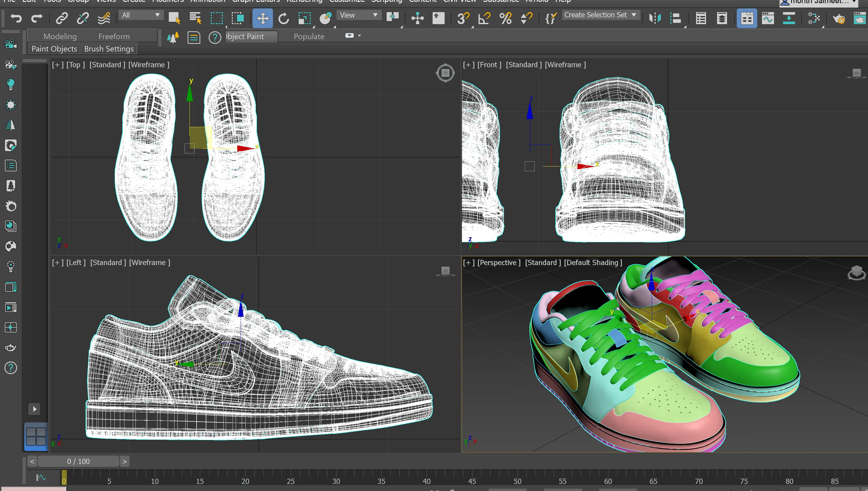Click the next frame '>' button
Viewport: 868px width, 491px height.
[x=124, y=461]
